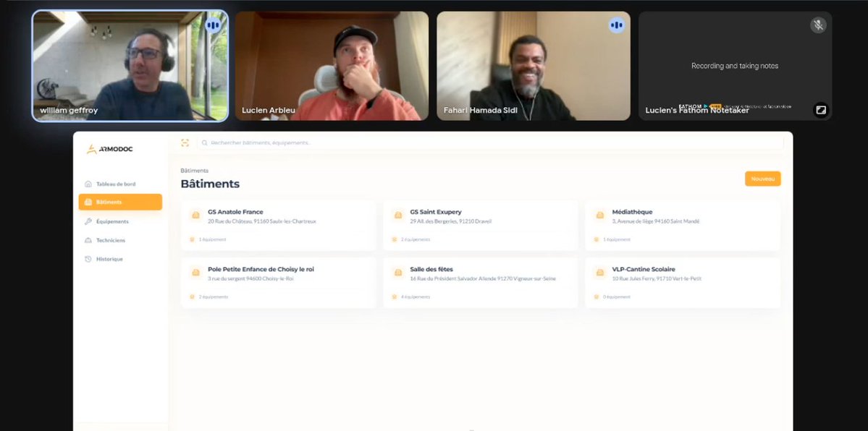Click the Équipements wrench icon
The width and height of the screenshot is (868, 431).
point(88,221)
